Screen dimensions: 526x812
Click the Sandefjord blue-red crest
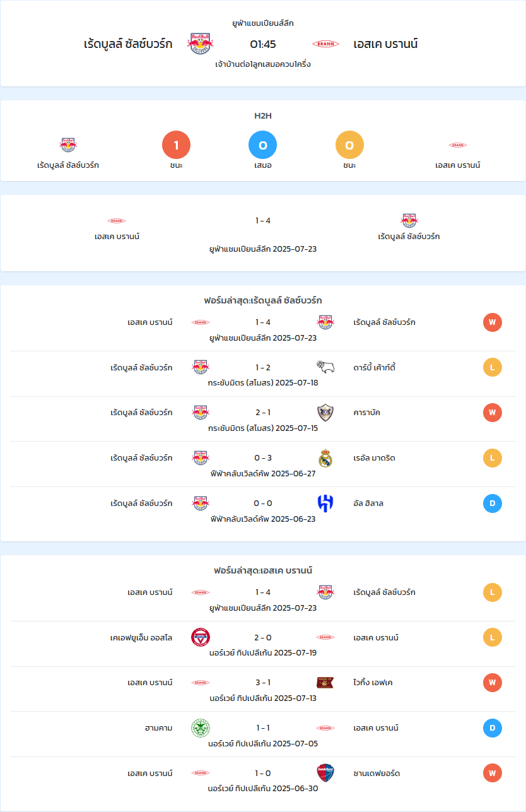click(x=325, y=773)
